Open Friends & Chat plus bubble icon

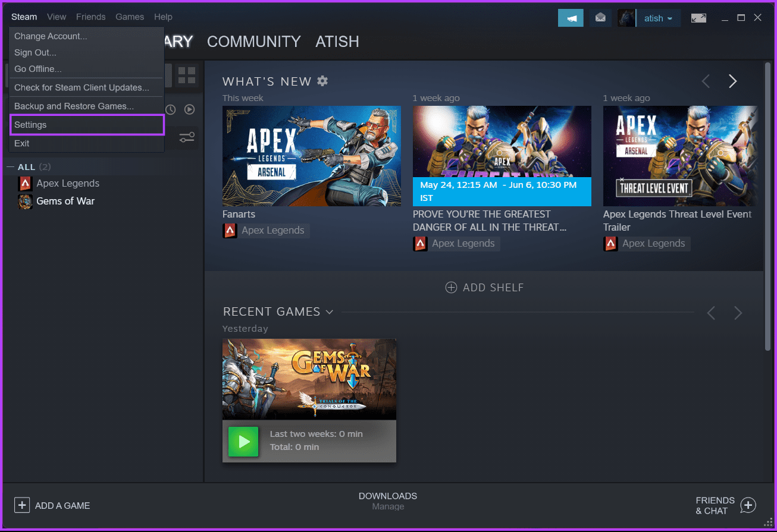pyautogui.click(x=748, y=505)
